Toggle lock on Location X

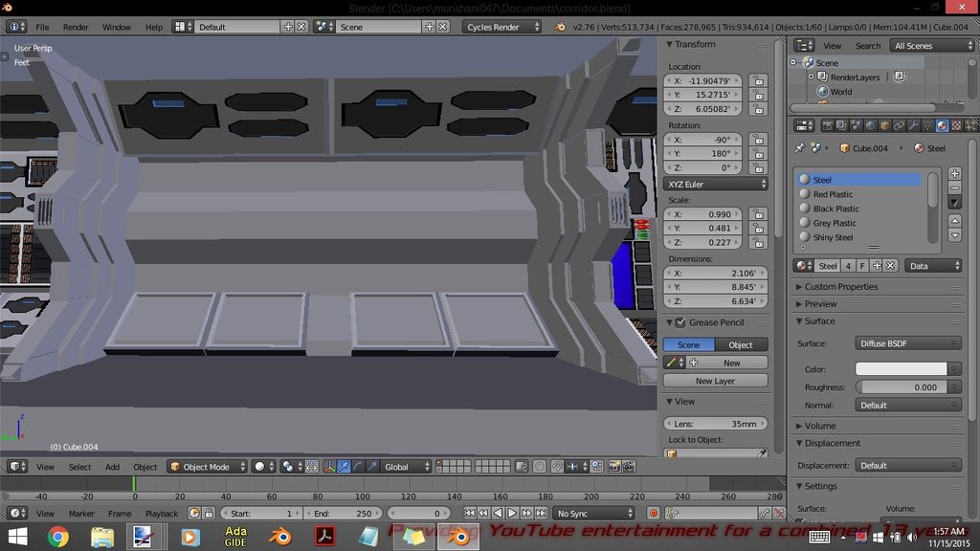[x=758, y=81]
